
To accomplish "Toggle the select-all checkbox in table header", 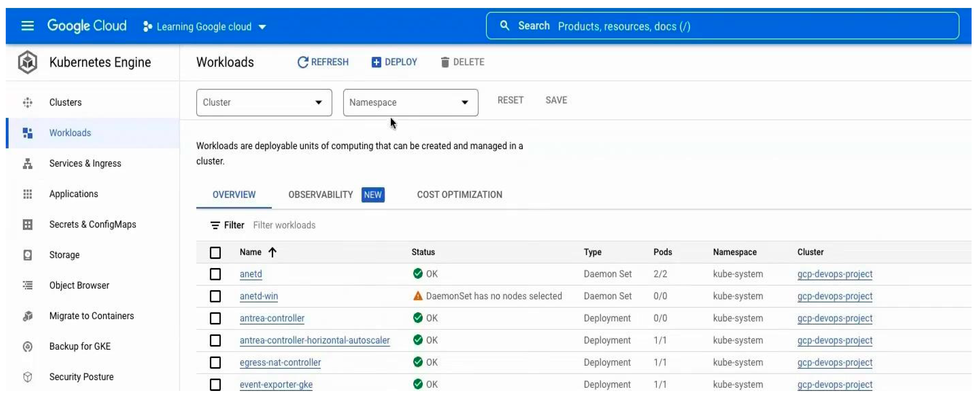I will pos(215,253).
